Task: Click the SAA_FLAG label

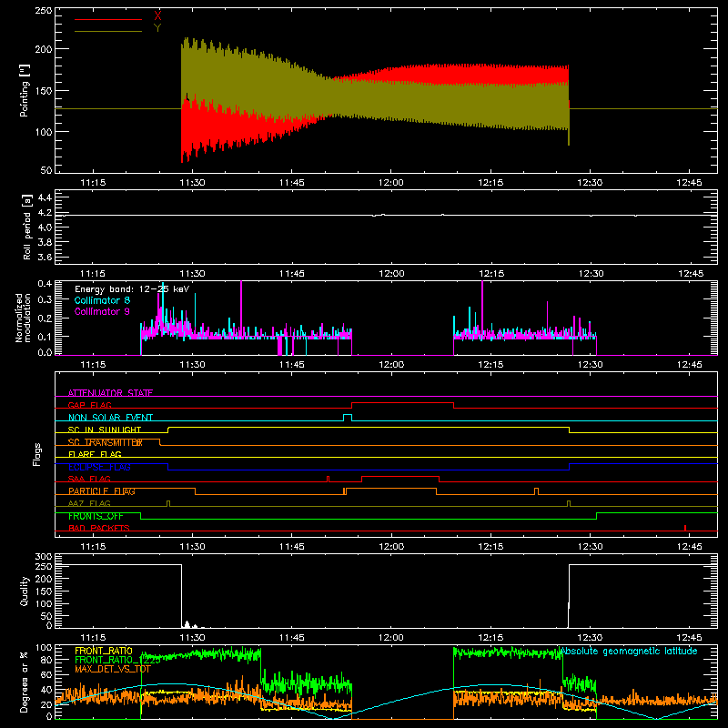Action: pyautogui.click(x=89, y=479)
